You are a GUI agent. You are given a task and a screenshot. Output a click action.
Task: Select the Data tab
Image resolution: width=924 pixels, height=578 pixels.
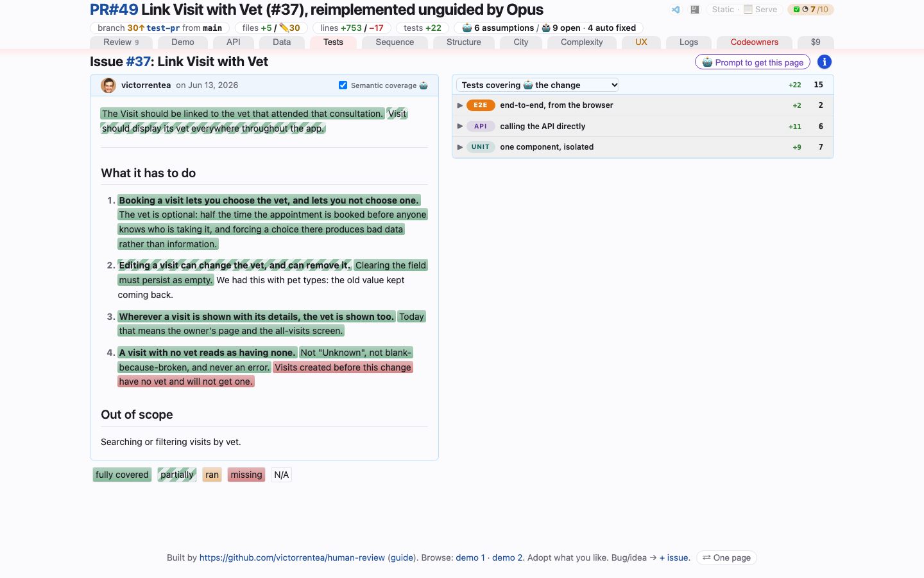click(282, 42)
